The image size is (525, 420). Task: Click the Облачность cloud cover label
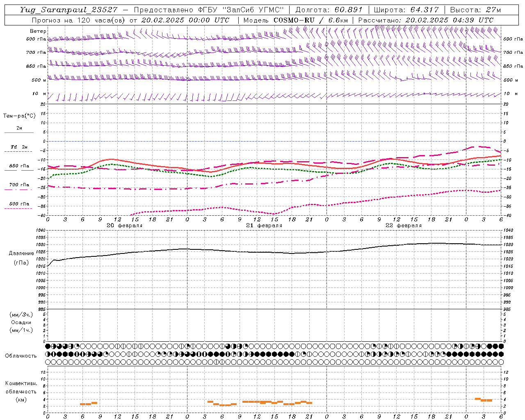coord(21,356)
